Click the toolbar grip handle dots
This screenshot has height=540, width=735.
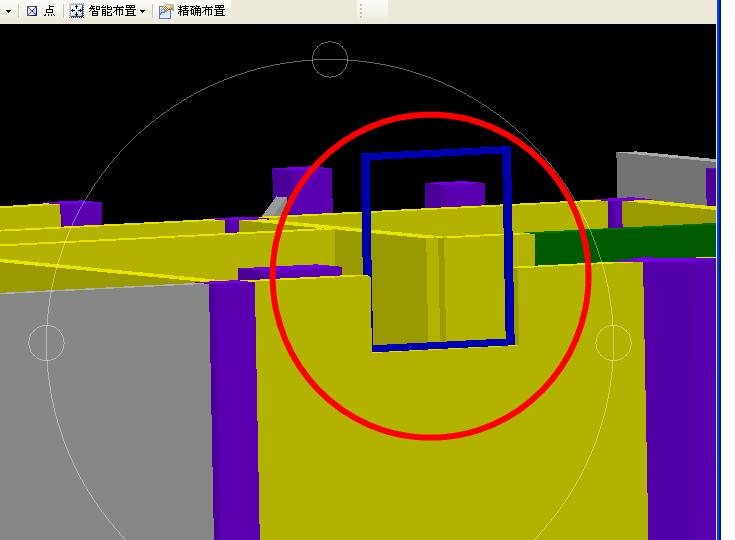click(360, 10)
